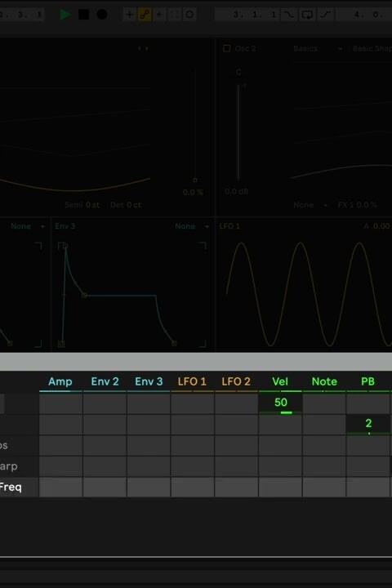Select the Amp column header in the matrix

tap(60, 381)
